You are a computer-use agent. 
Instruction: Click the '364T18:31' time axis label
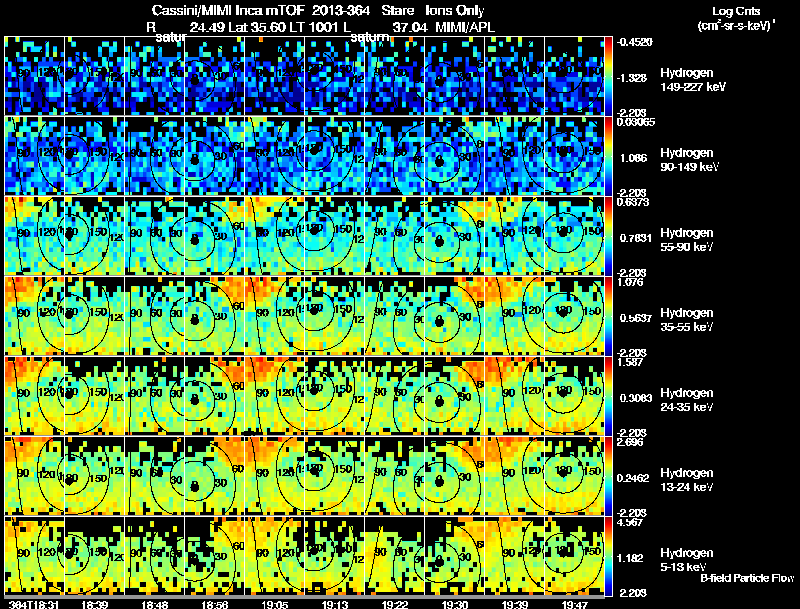click(34, 604)
